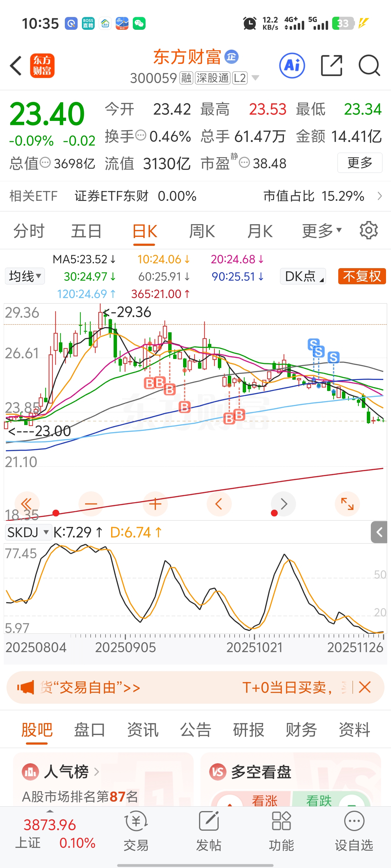This screenshot has width=391, height=868.
Task: Tap the topmost S sell marker on chart
Action: pos(313,344)
